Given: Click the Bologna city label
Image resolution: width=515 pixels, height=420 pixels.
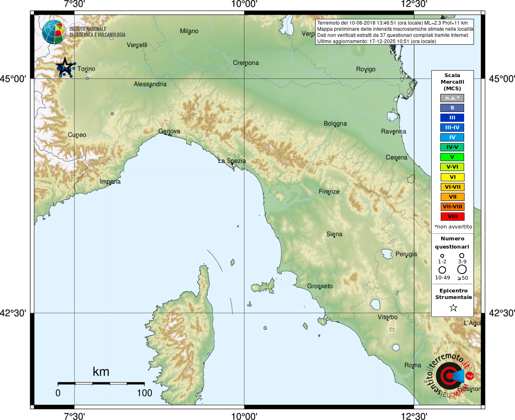Looking at the screenshot, I should (x=335, y=123).
